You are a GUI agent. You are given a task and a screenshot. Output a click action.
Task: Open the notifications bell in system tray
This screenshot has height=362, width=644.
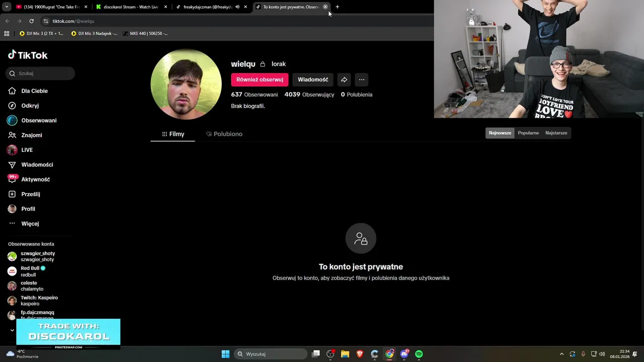pos(635,354)
